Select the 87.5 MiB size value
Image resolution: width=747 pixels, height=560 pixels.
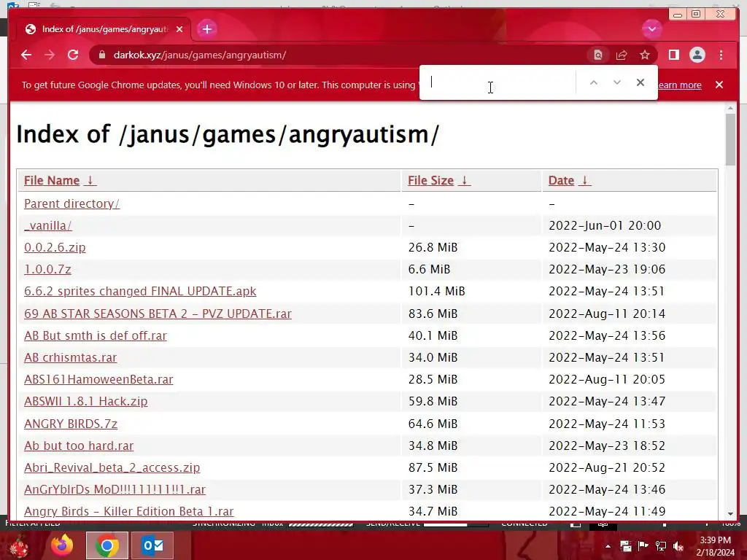(x=433, y=467)
